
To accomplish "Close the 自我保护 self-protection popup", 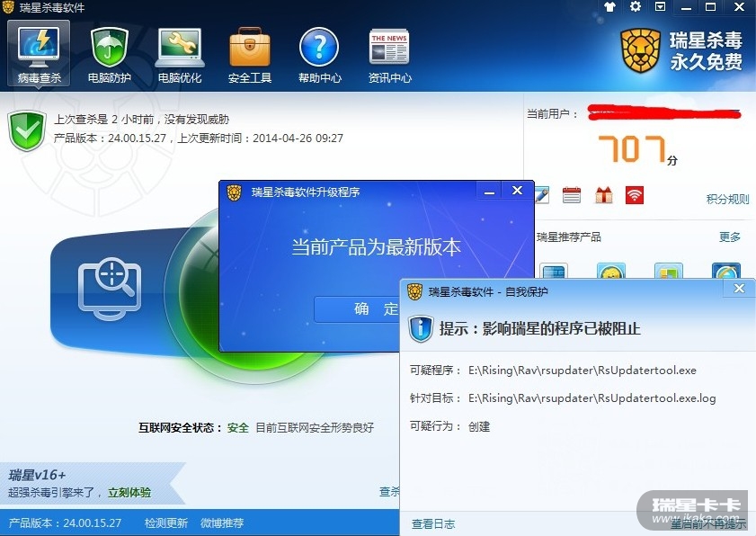I will (x=739, y=289).
